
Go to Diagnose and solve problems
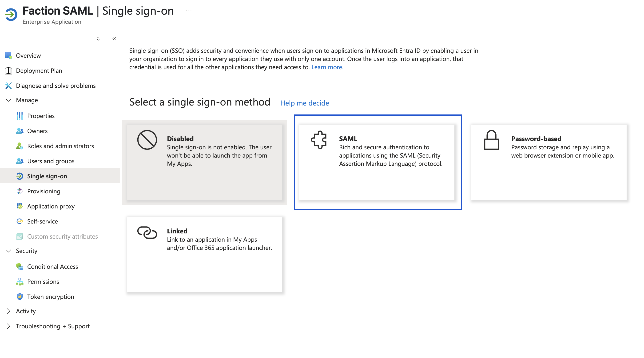point(56,86)
